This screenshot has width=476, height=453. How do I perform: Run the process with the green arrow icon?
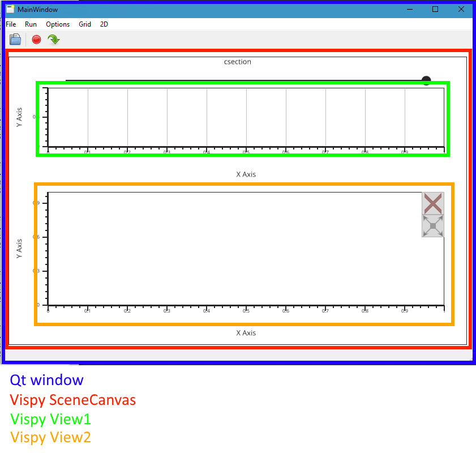[x=53, y=39]
